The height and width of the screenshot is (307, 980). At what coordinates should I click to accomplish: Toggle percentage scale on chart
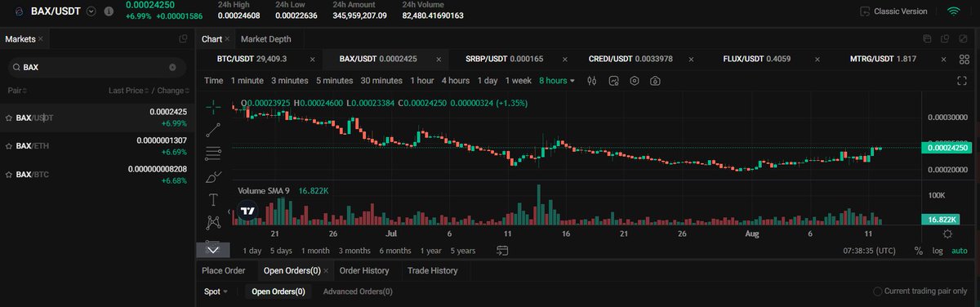919,251
